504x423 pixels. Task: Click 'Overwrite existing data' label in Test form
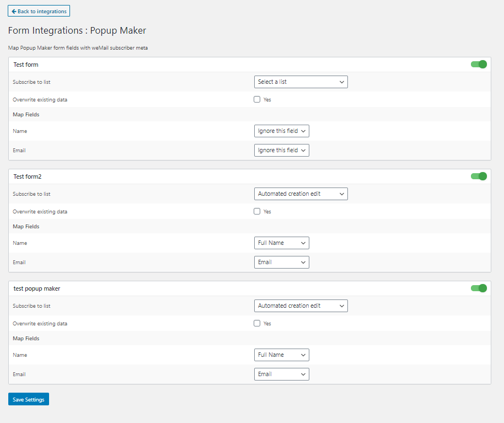click(40, 100)
